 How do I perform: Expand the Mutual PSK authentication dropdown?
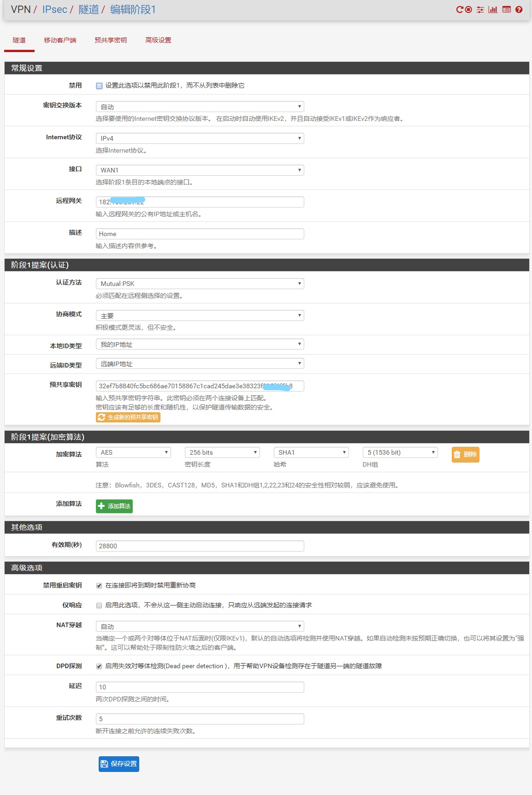tap(200, 284)
